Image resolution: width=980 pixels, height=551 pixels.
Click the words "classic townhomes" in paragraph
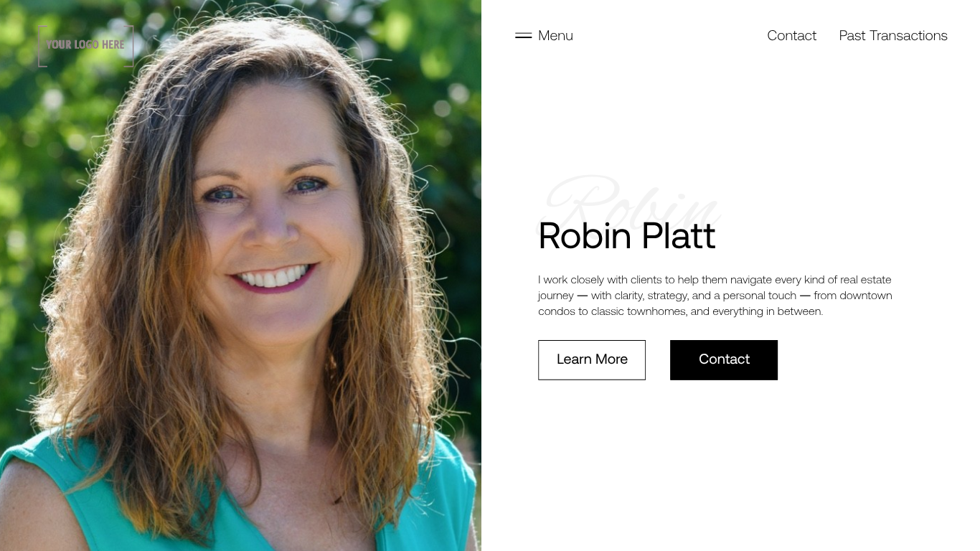click(x=639, y=311)
